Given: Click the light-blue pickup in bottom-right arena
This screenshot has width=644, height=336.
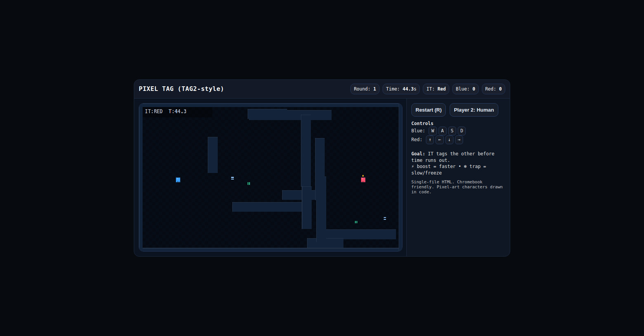Looking at the screenshot, I should pyautogui.click(x=385, y=219).
